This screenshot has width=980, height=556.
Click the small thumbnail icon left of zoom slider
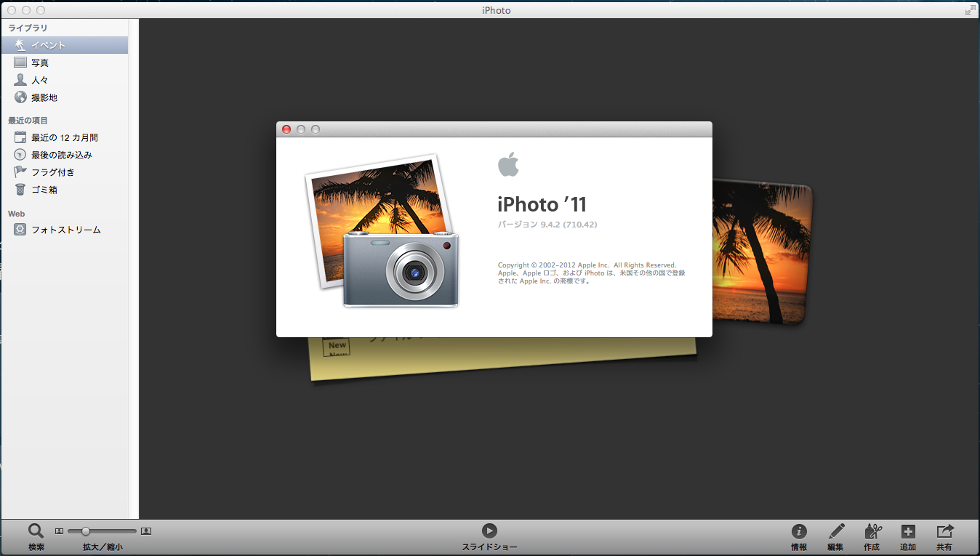point(60,531)
